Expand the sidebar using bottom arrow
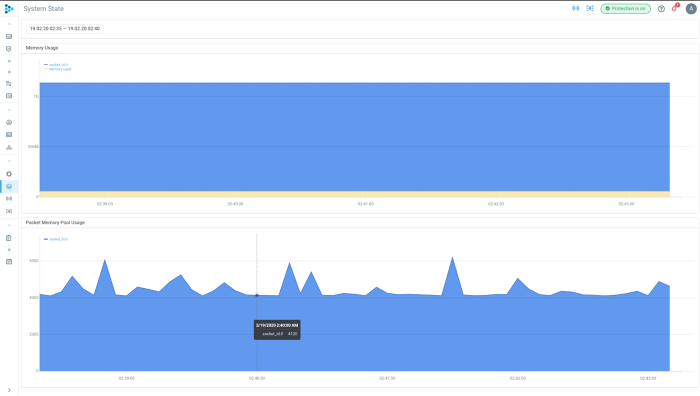Viewport: 700px width, 396px height. 9,390
